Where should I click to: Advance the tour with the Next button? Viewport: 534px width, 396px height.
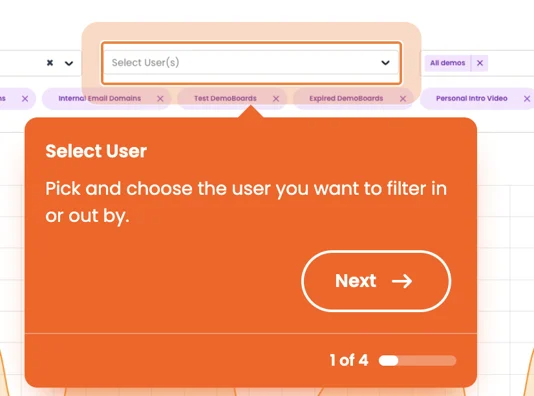tap(376, 281)
